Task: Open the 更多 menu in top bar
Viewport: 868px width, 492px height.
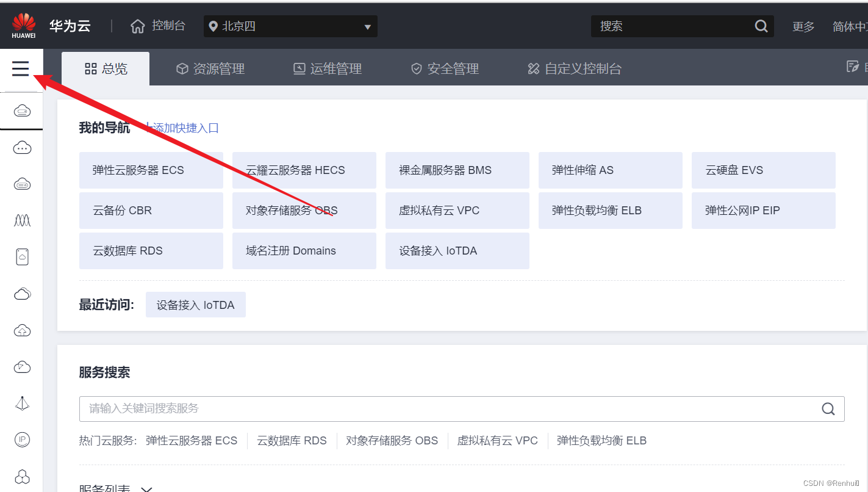Action: pyautogui.click(x=803, y=27)
